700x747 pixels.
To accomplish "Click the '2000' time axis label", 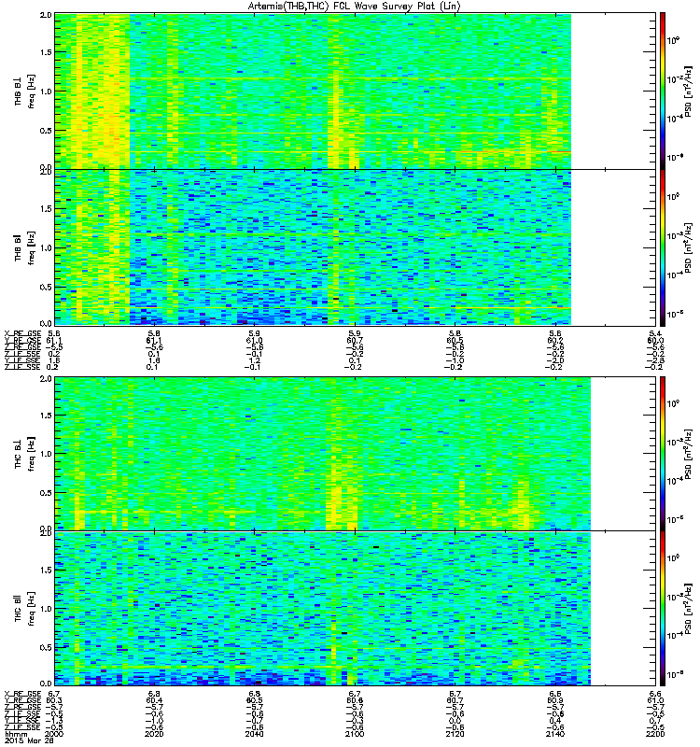I will point(54,734).
